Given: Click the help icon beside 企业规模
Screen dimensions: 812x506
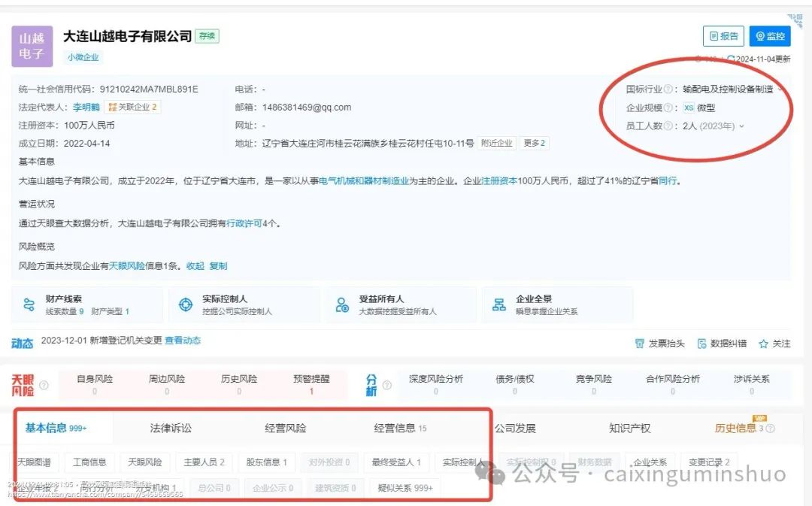Looking at the screenshot, I should pyautogui.click(x=668, y=108).
